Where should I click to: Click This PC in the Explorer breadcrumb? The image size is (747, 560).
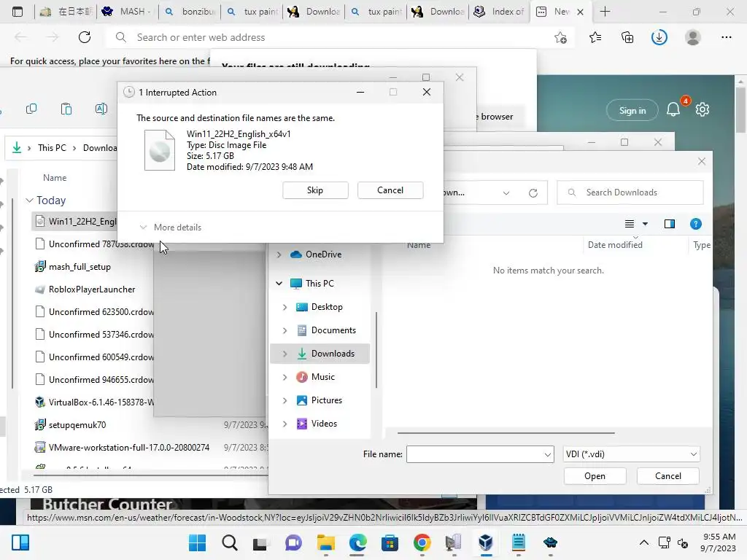pos(52,147)
